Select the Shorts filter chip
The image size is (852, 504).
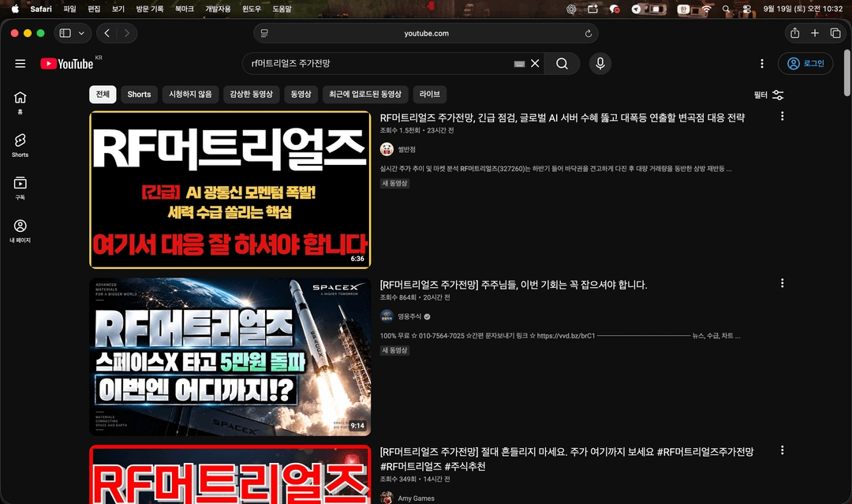(x=139, y=94)
